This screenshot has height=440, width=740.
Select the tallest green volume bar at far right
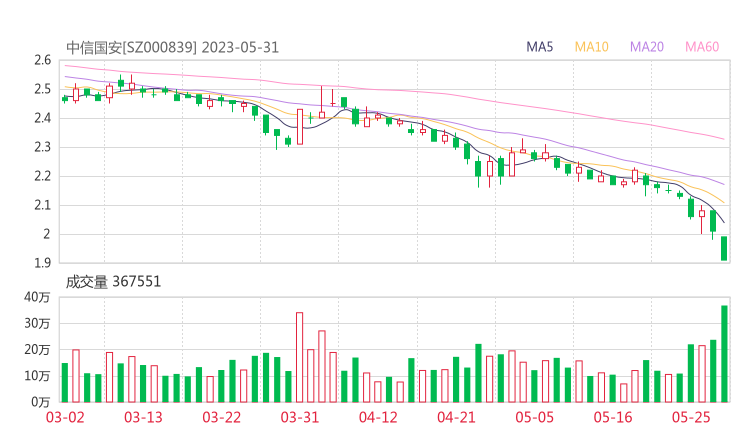[x=724, y=354]
